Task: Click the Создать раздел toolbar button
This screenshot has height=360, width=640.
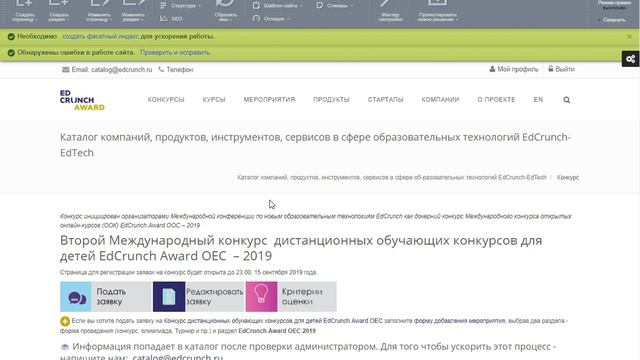Action: pos(59,11)
